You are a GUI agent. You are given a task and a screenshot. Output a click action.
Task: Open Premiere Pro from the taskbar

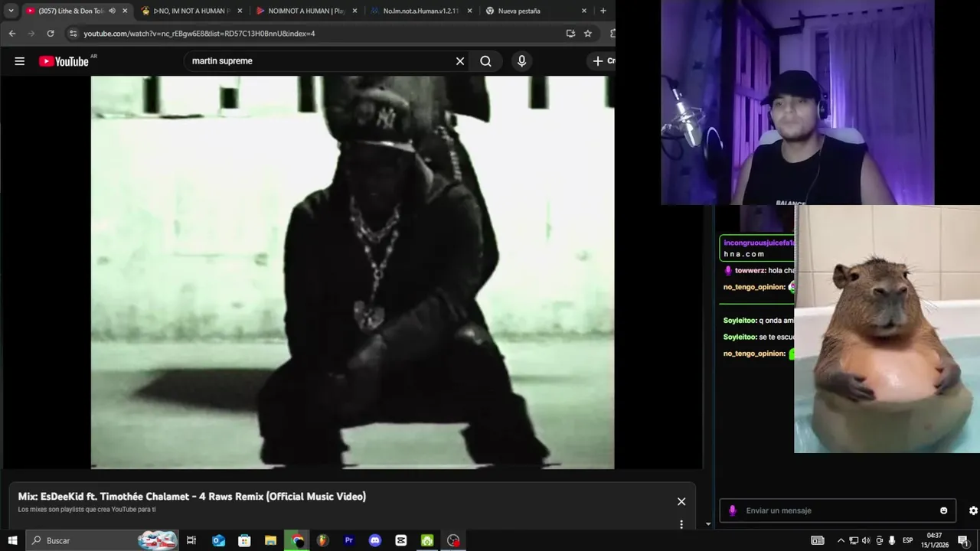pos(349,540)
